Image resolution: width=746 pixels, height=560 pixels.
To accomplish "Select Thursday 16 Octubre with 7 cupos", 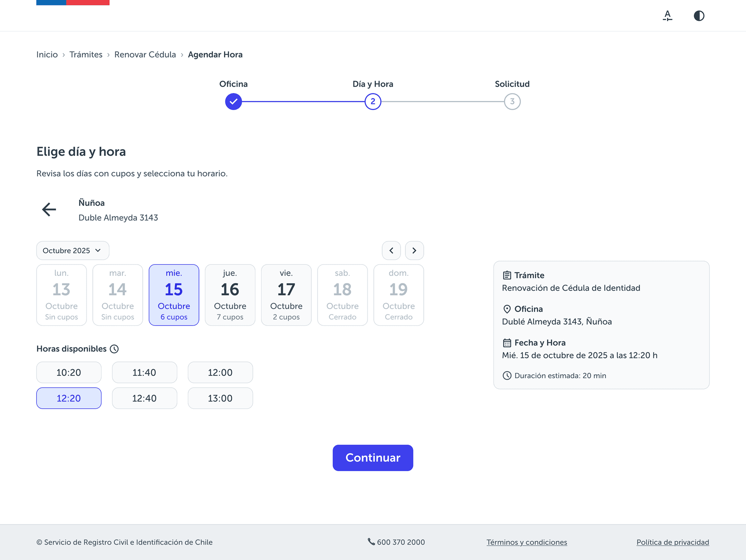I will point(230,295).
